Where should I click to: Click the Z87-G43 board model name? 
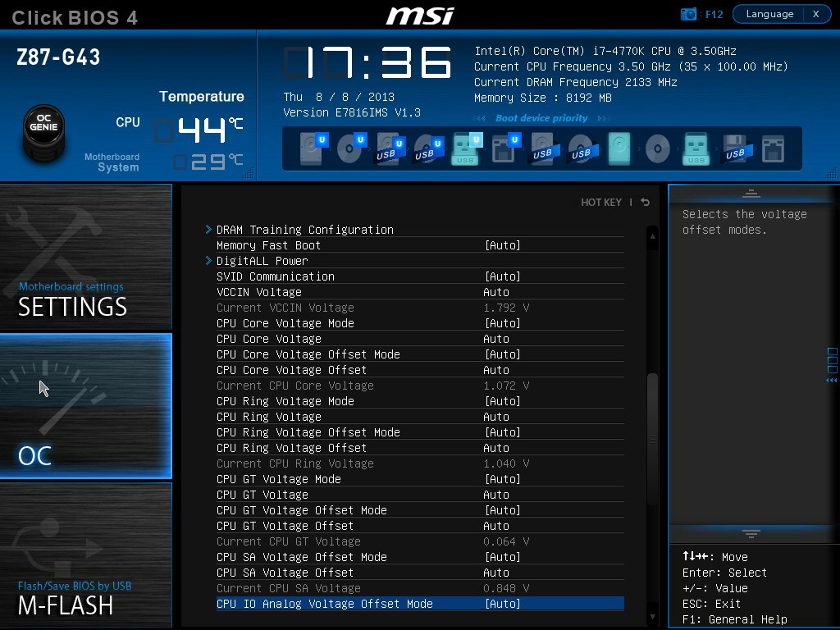(58, 57)
